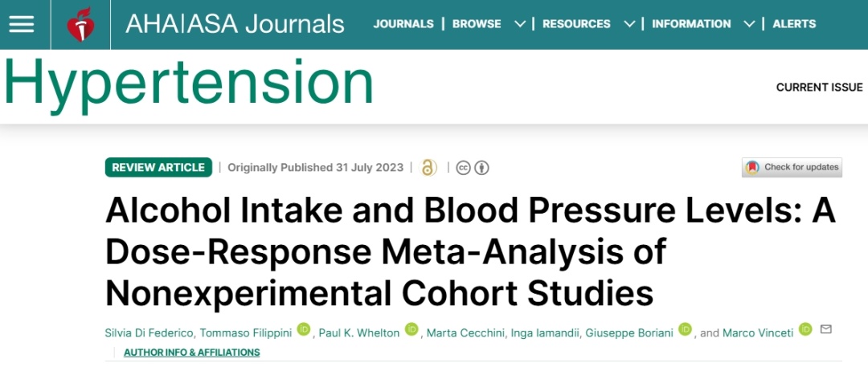Open the Alerts menu item
Image resolution: width=868 pixels, height=371 pixels.
pyautogui.click(x=794, y=24)
